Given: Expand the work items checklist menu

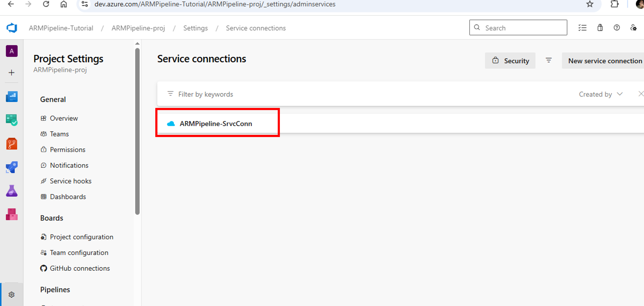Looking at the screenshot, I should pyautogui.click(x=583, y=28).
